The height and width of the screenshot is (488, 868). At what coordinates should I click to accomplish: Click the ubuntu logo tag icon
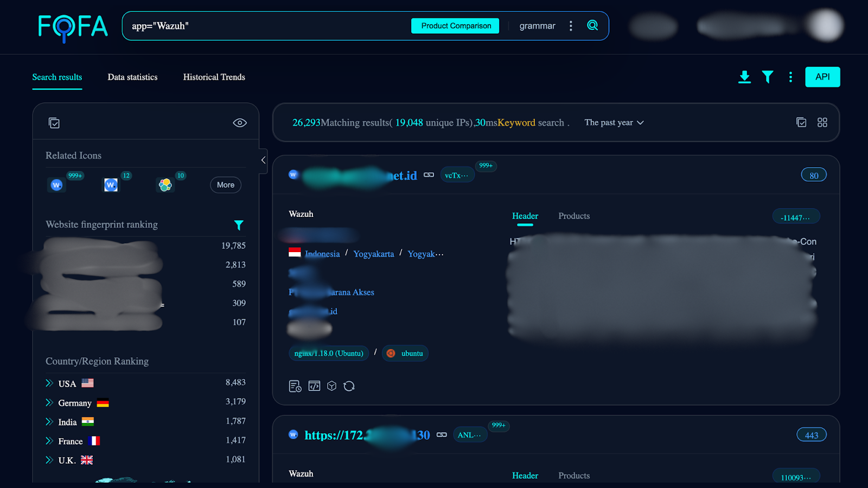click(x=391, y=354)
